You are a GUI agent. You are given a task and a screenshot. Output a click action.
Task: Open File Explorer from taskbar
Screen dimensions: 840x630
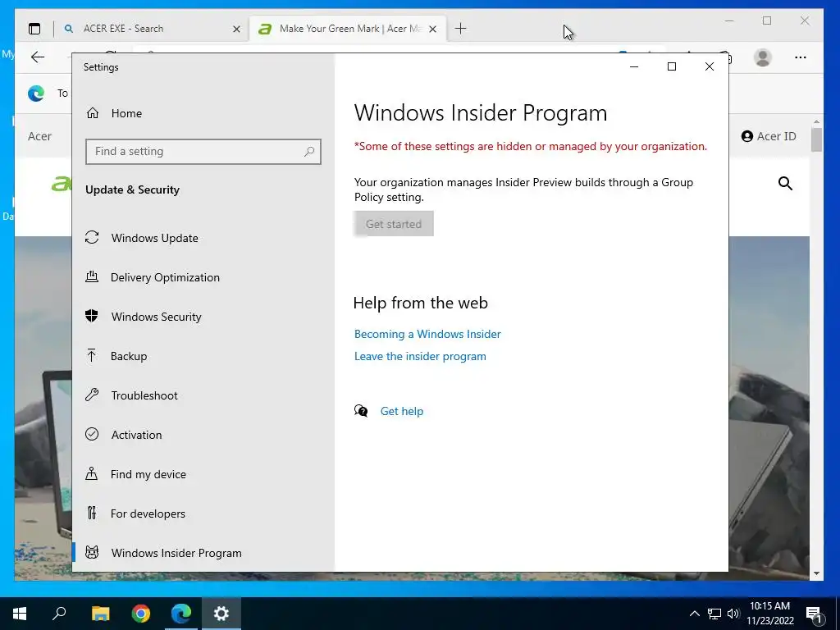[100, 614]
